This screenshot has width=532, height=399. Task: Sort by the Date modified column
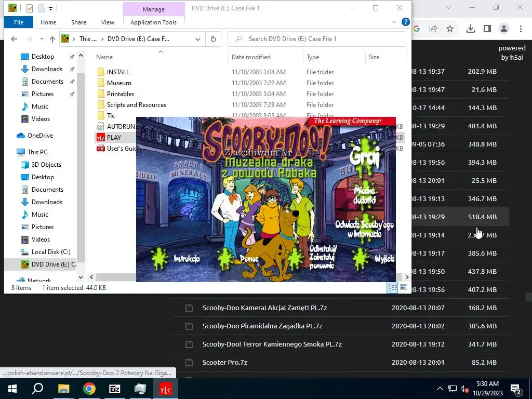(251, 57)
